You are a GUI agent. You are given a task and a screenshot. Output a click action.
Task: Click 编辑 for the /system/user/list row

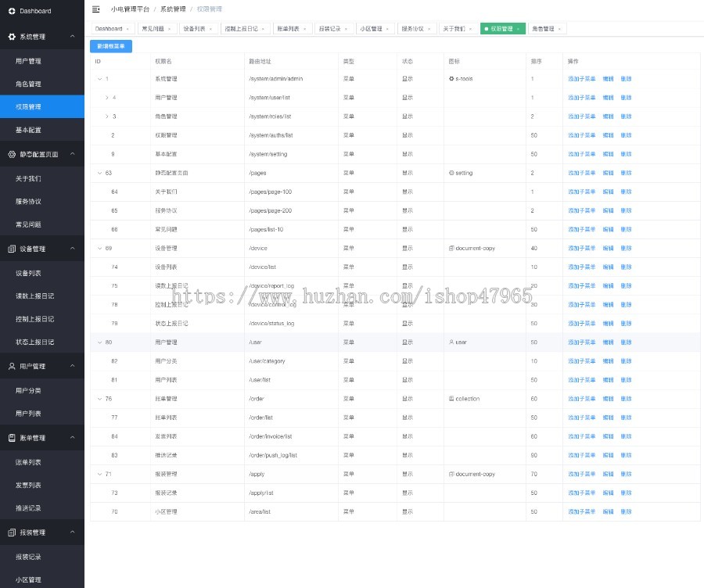tap(608, 98)
